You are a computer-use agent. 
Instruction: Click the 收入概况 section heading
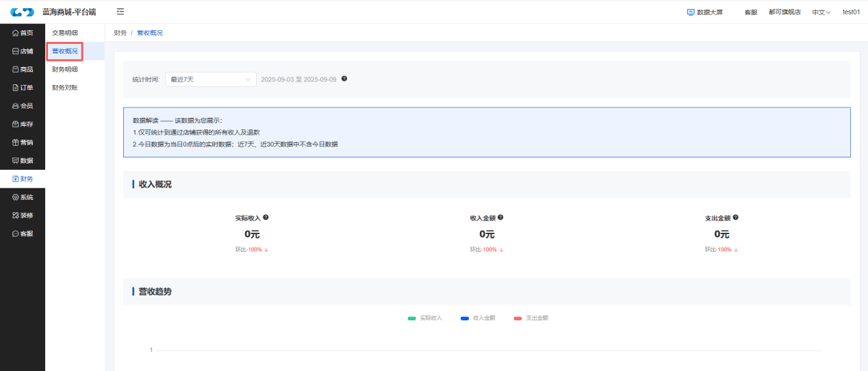point(155,185)
